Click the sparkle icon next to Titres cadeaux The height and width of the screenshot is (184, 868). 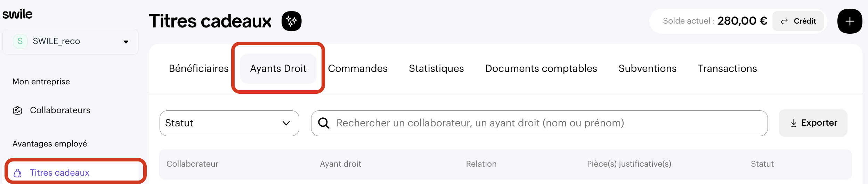coord(291,21)
